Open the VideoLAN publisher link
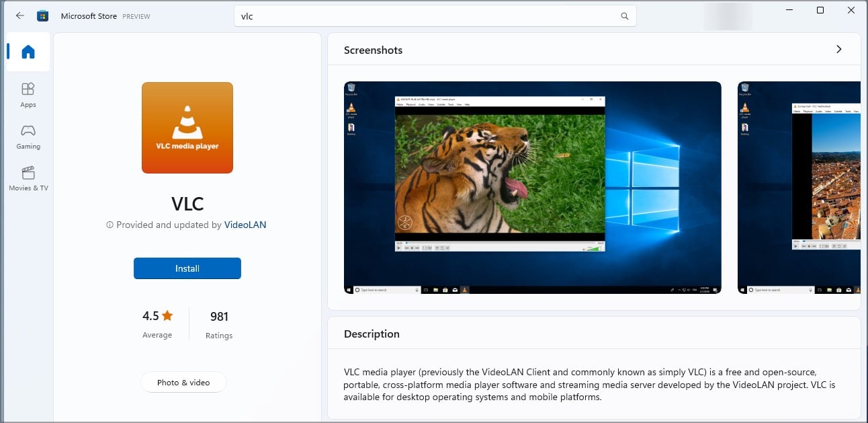The image size is (868, 423). click(x=245, y=225)
